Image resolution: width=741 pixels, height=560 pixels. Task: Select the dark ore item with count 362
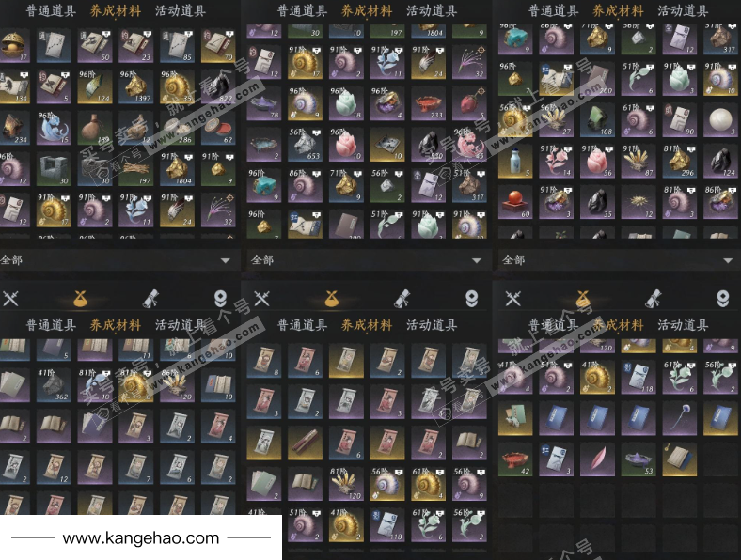[x=54, y=385]
